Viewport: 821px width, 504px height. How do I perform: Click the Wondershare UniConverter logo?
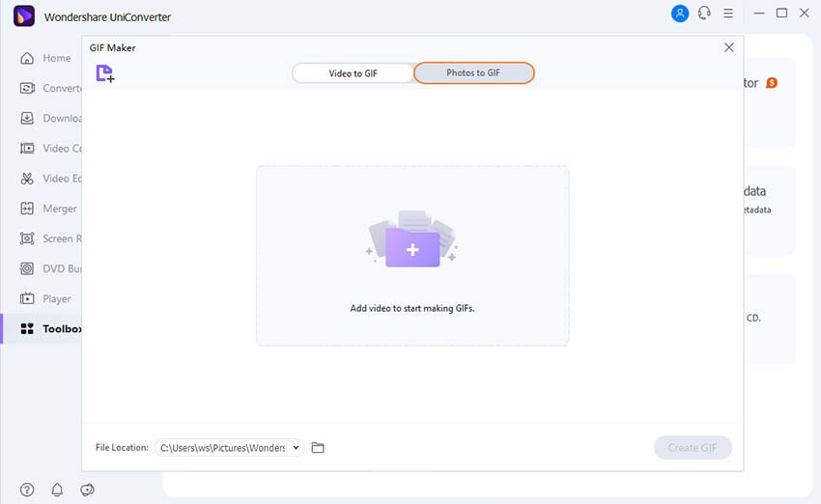click(x=24, y=16)
